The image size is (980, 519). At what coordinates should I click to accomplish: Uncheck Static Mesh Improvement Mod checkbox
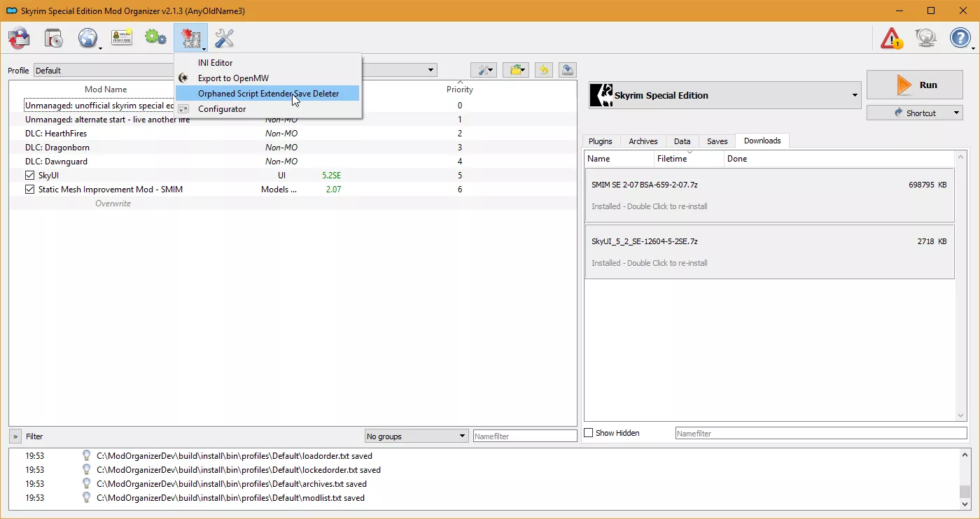pyautogui.click(x=29, y=190)
